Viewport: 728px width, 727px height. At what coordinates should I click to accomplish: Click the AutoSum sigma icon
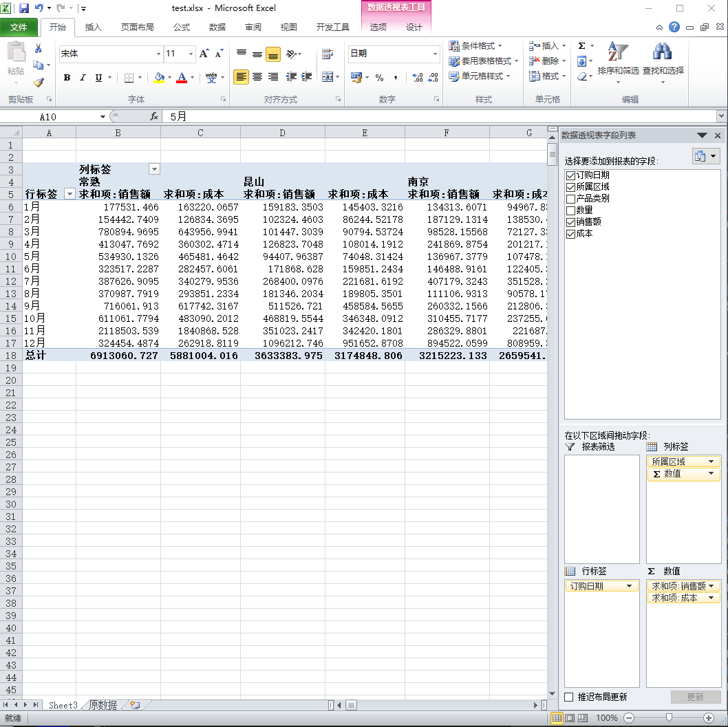582,46
